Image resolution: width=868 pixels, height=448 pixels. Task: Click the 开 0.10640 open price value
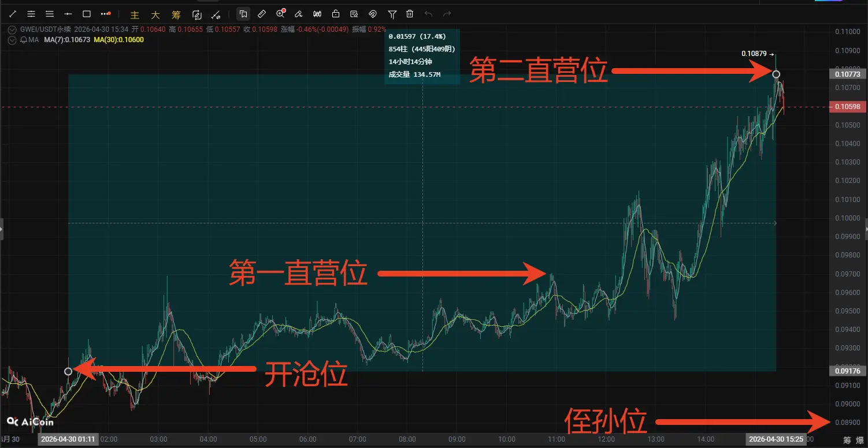click(148, 29)
